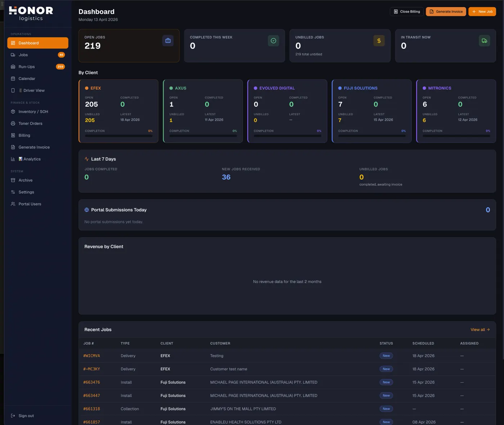Click the date 'Monday 13 April 2026'
Viewport: 504px width, 425px height.
(x=98, y=20)
